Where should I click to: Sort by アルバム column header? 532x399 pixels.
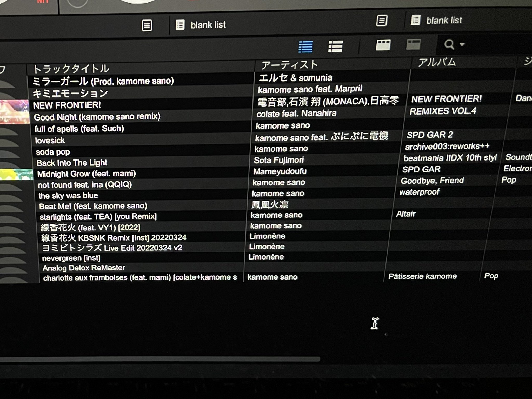[437, 62]
